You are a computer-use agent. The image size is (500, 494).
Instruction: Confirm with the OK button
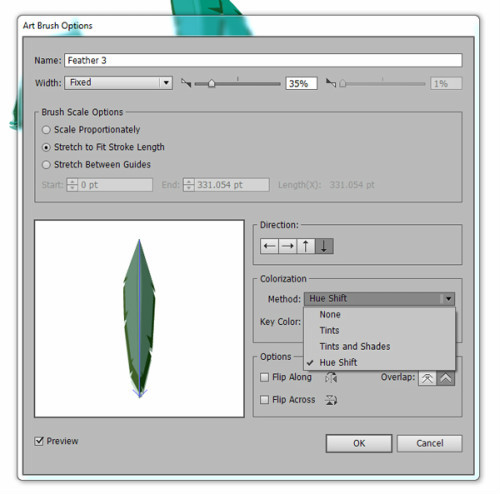(x=359, y=443)
